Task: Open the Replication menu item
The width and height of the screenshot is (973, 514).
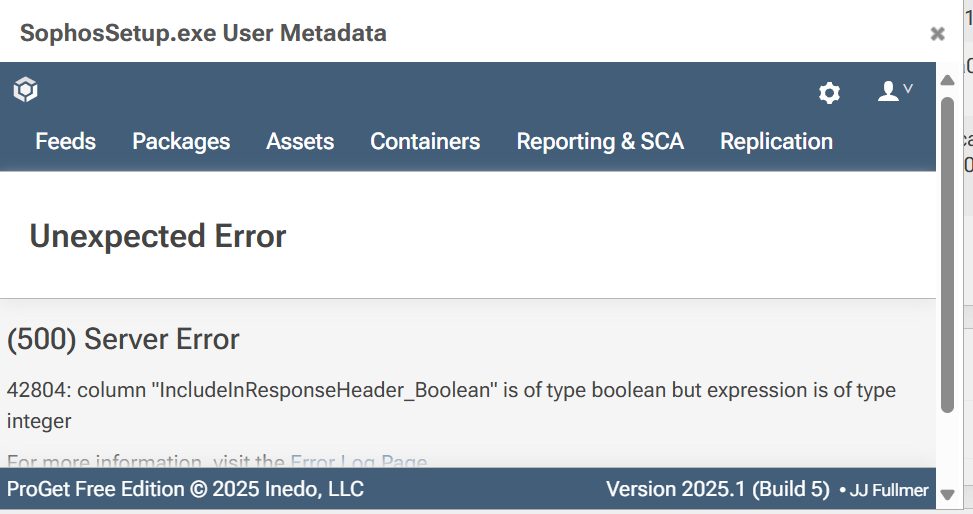Action: coord(776,142)
